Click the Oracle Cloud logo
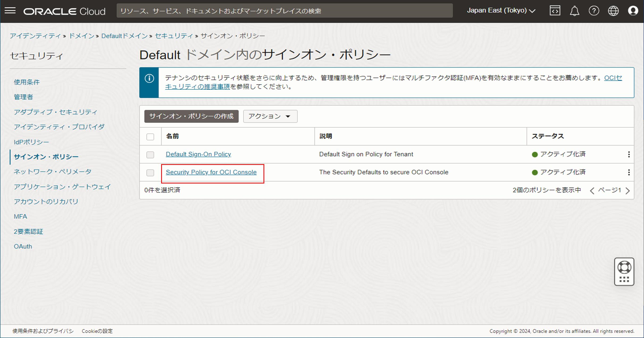This screenshot has width=644, height=338. point(64,11)
